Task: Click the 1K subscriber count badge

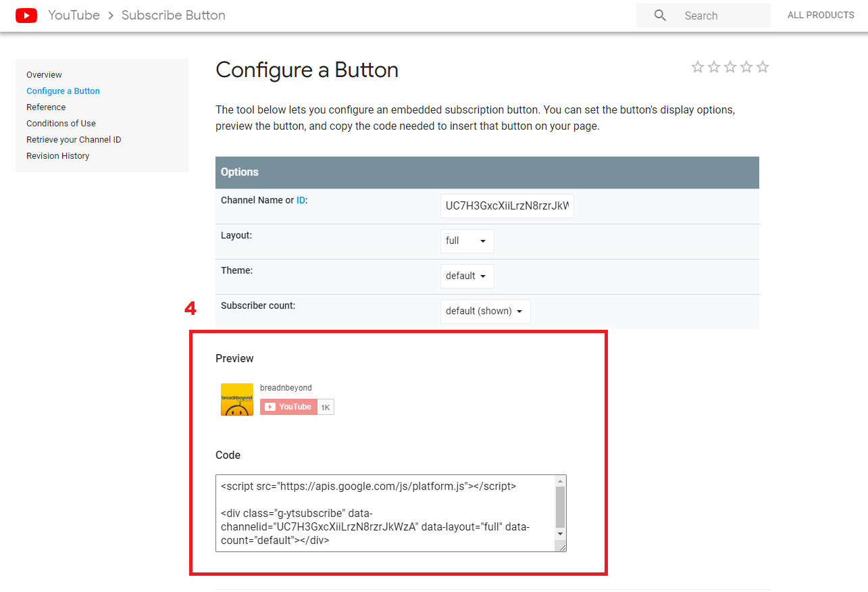Action: [326, 407]
